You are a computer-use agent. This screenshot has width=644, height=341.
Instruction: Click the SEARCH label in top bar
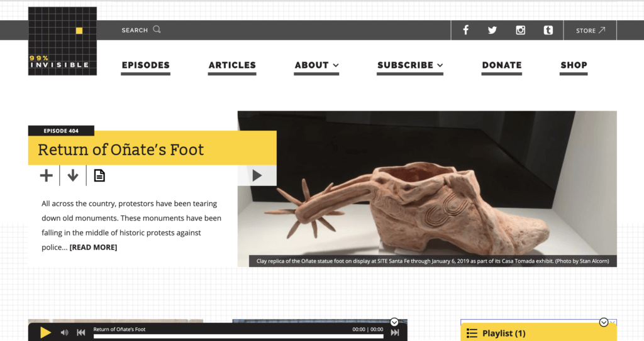point(135,30)
